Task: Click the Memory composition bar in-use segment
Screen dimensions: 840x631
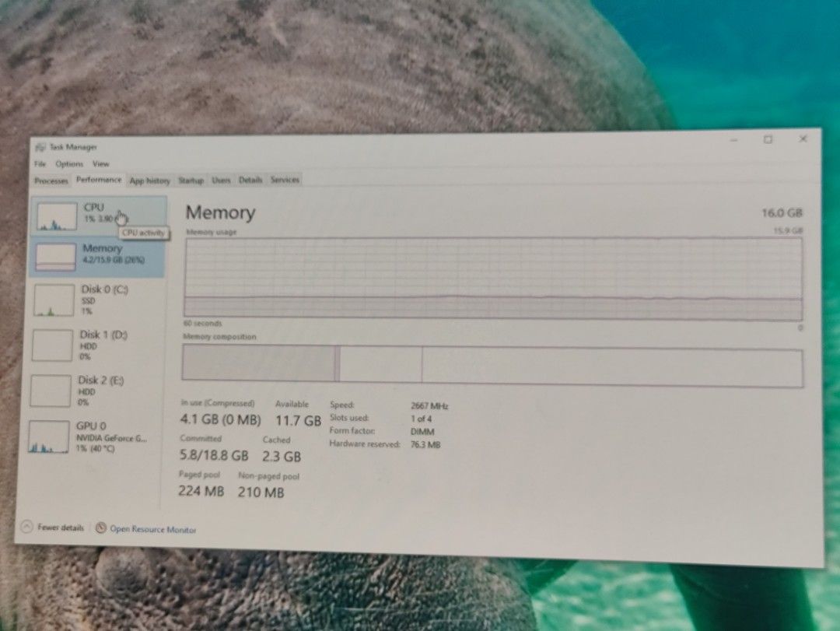Action: pos(258,363)
